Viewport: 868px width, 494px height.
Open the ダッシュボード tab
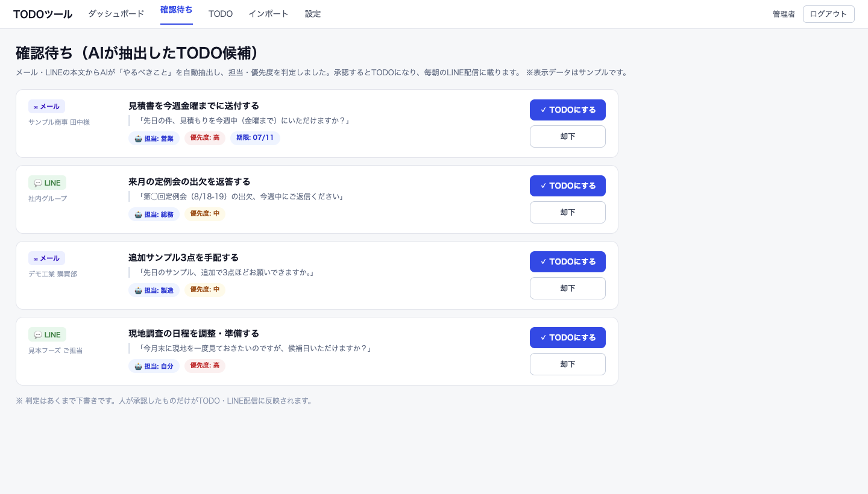[116, 14]
